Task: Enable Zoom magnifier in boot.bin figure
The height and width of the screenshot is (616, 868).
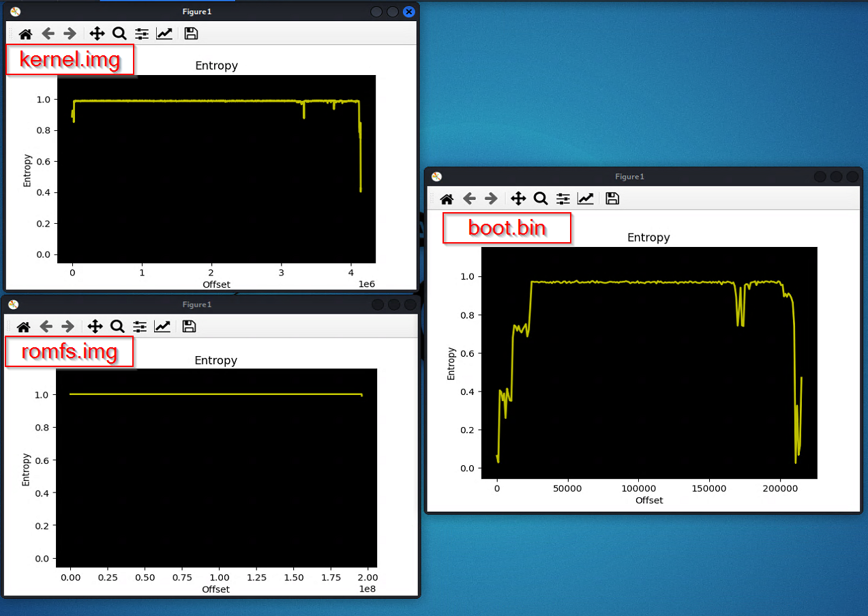Action: click(541, 199)
